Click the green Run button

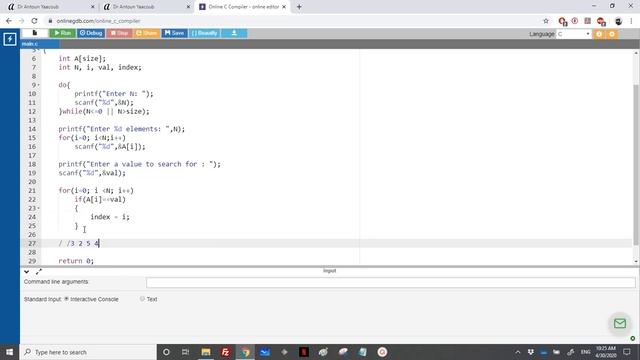pyautogui.click(x=62, y=33)
